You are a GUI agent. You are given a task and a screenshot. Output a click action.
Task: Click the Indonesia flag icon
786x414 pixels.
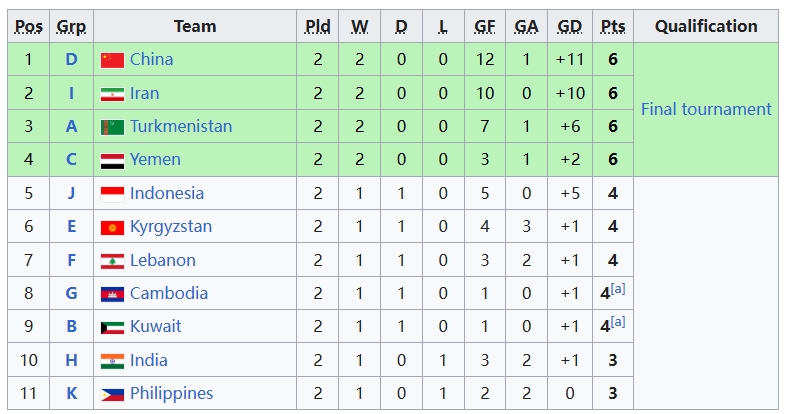click(112, 194)
